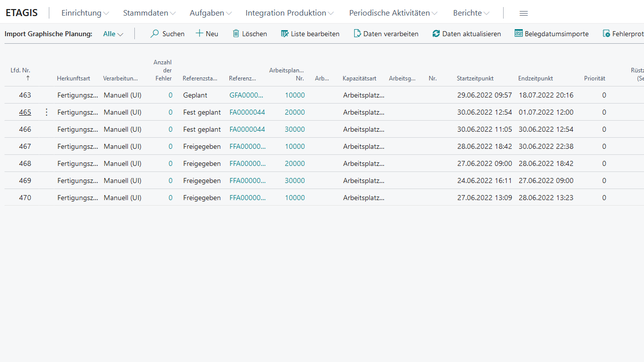Click error count 0 in row 463
Screen dimensions: 644x362
coord(171,95)
